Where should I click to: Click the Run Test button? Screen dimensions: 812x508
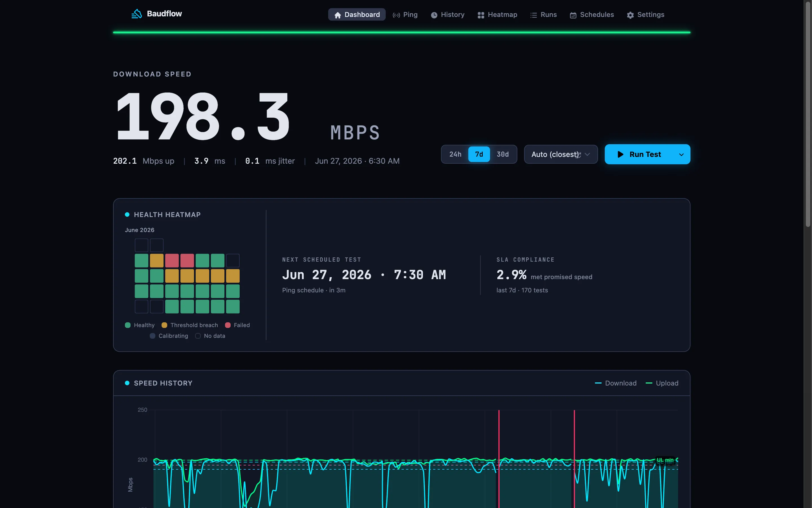(639, 154)
